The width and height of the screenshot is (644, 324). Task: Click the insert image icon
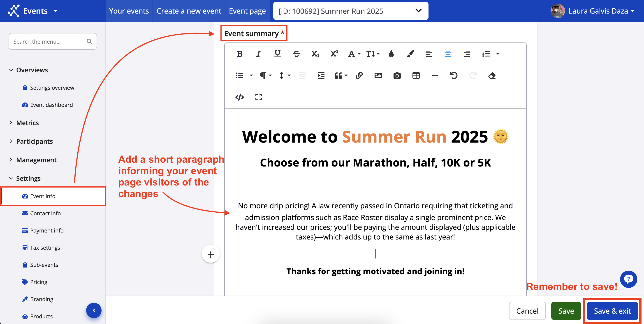(378, 75)
